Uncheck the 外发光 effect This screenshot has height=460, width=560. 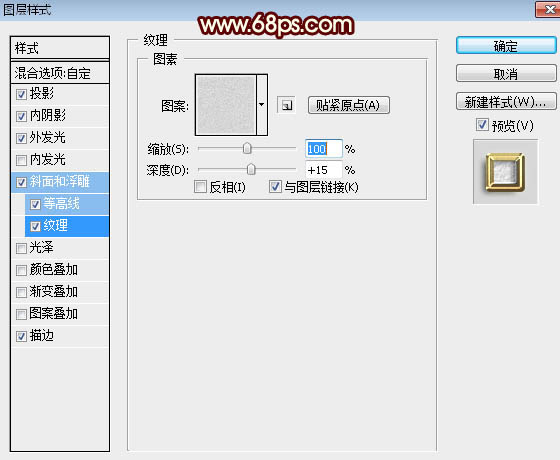[21, 138]
